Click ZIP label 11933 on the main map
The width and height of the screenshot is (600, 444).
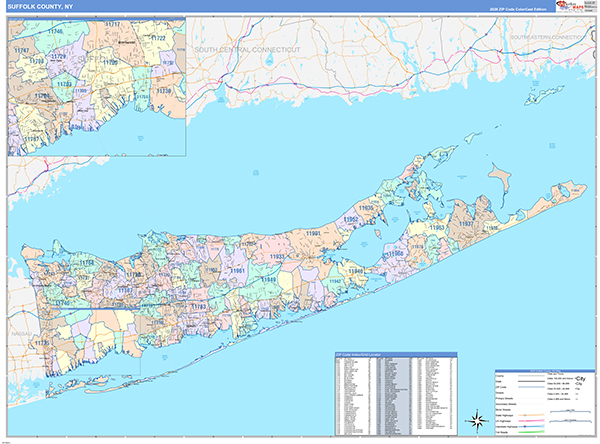click(x=277, y=256)
